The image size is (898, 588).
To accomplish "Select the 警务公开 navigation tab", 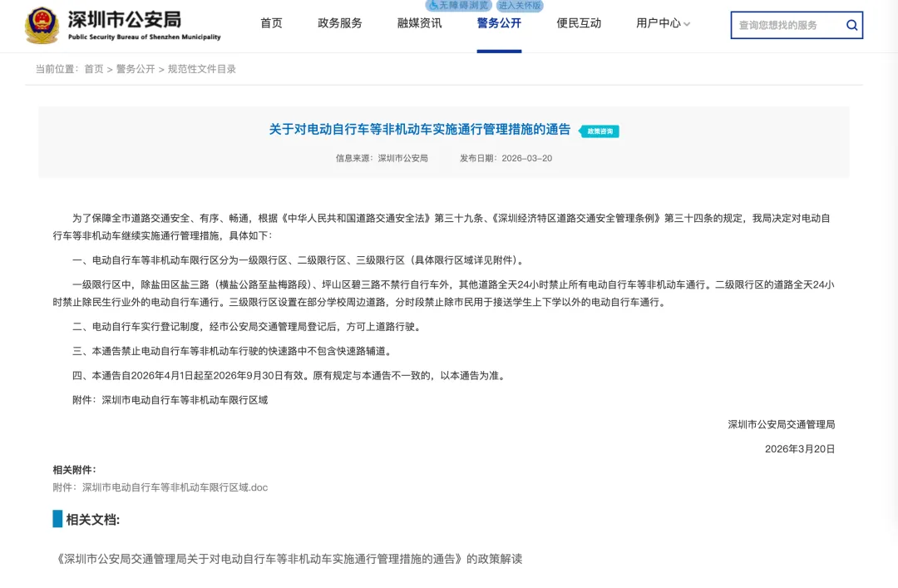I will 500,23.
